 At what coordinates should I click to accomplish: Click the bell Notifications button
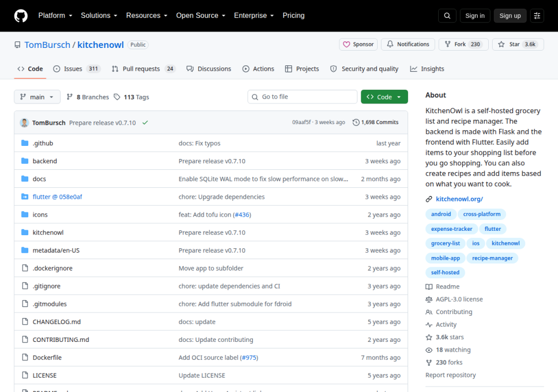(x=408, y=45)
